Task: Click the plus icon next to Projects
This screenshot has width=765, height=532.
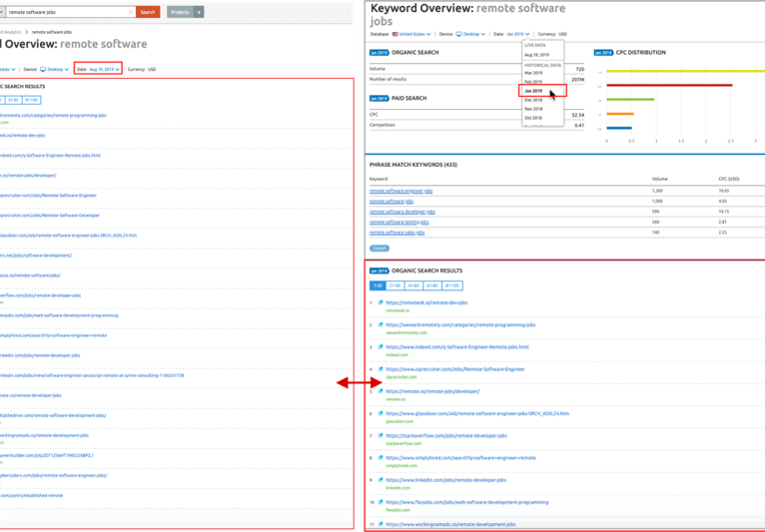Action: 199,12
